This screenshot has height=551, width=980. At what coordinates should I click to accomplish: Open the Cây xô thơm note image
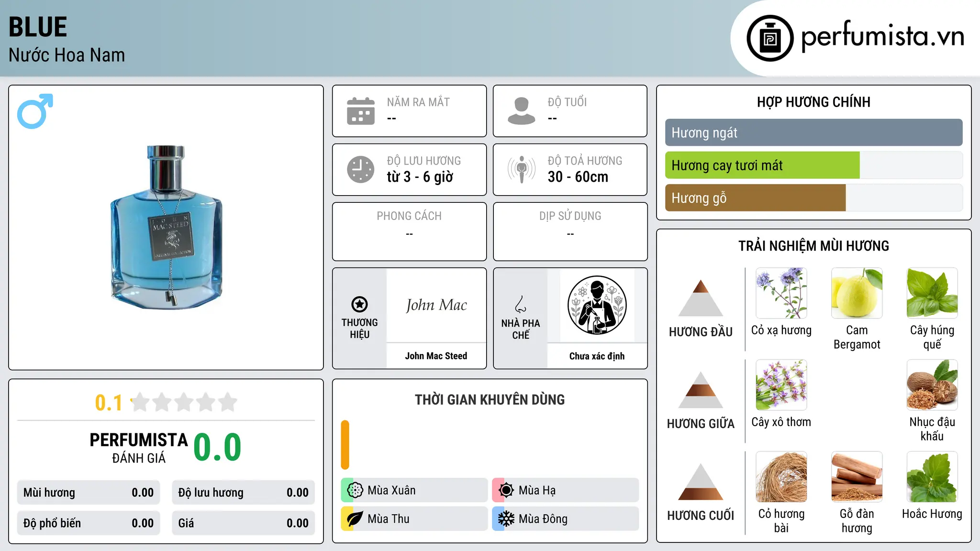click(781, 385)
